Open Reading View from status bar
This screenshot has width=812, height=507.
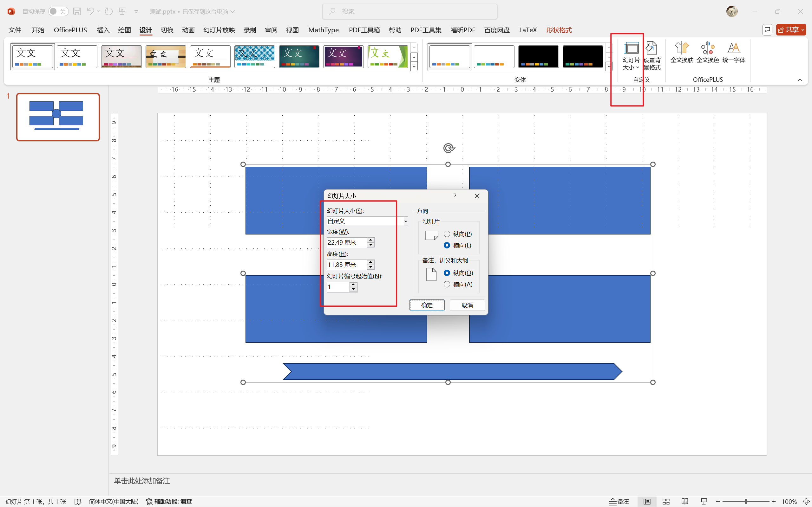pos(685,501)
